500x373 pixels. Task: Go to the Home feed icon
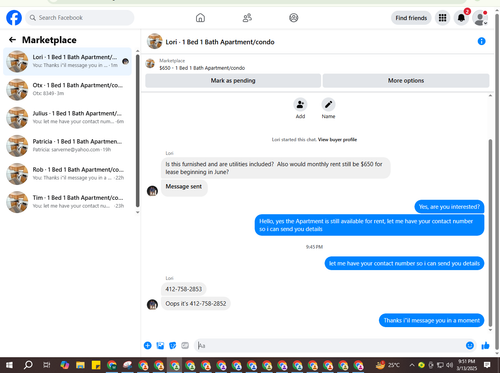click(200, 18)
